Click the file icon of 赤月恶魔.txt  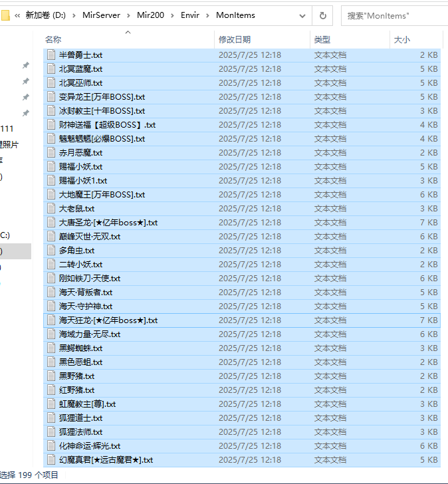tap(51, 152)
